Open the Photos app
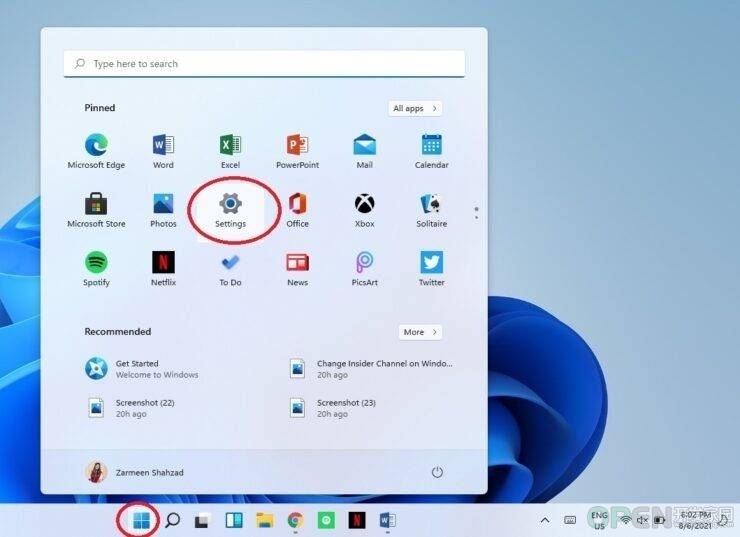Viewport: 740px width, 537px height. (163, 210)
